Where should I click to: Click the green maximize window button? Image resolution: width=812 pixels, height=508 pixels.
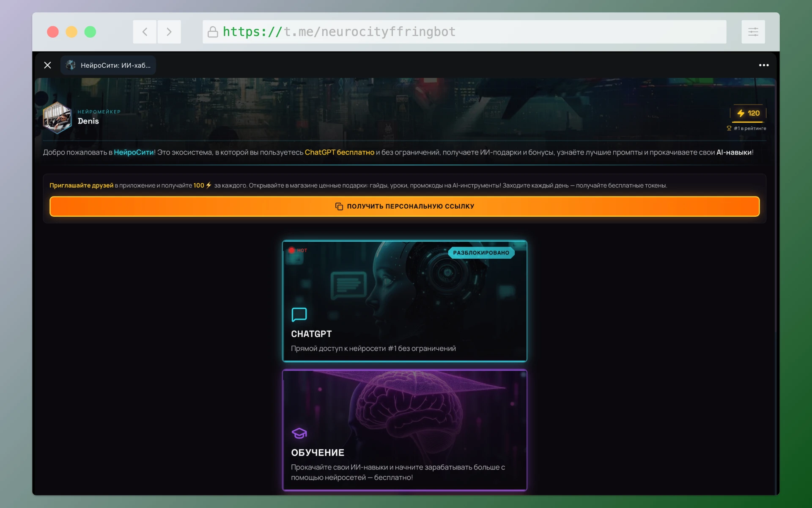(x=90, y=32)
